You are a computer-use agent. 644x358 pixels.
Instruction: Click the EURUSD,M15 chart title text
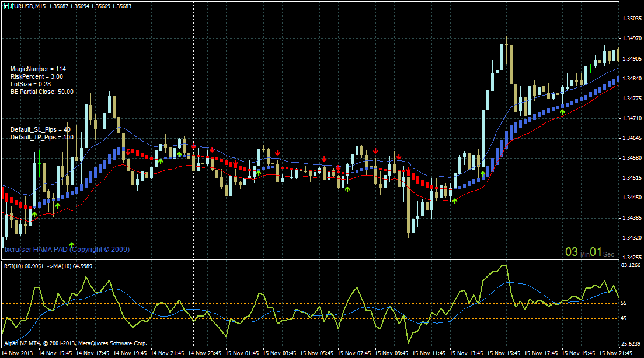pos(29,6)
